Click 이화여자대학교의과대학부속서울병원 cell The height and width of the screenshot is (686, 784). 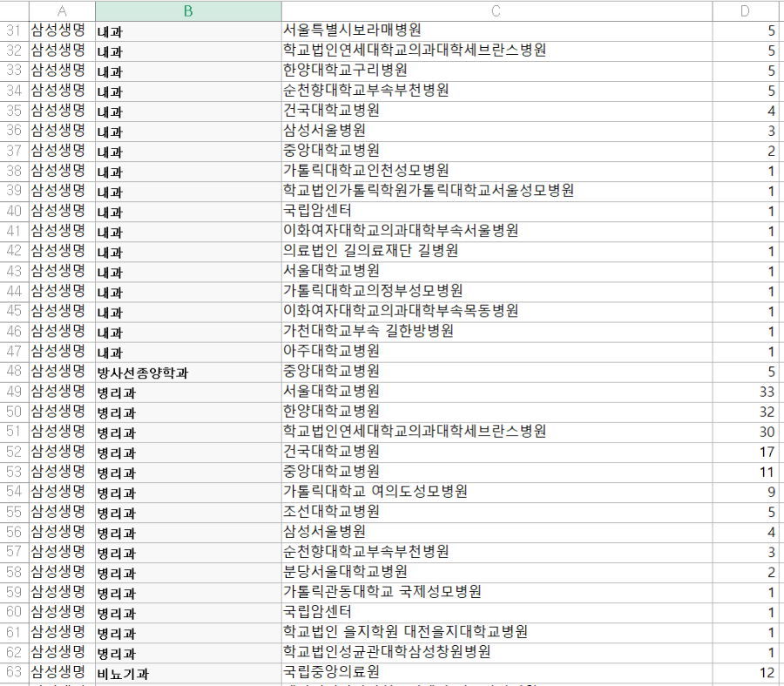click(497, 232)
